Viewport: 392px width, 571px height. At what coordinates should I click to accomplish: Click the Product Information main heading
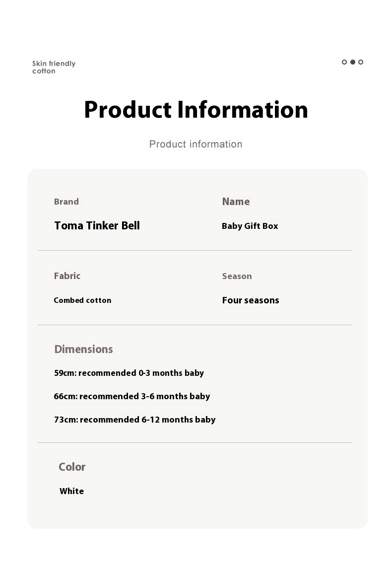(x=196, y=110)
